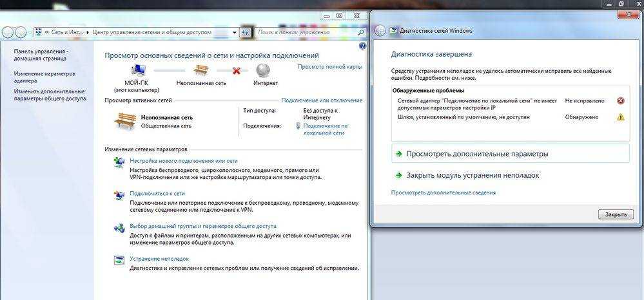This screenshot has height=300, width=644.
Task: Click back arrow in diagnostics window
Action: tap(380, 31)
